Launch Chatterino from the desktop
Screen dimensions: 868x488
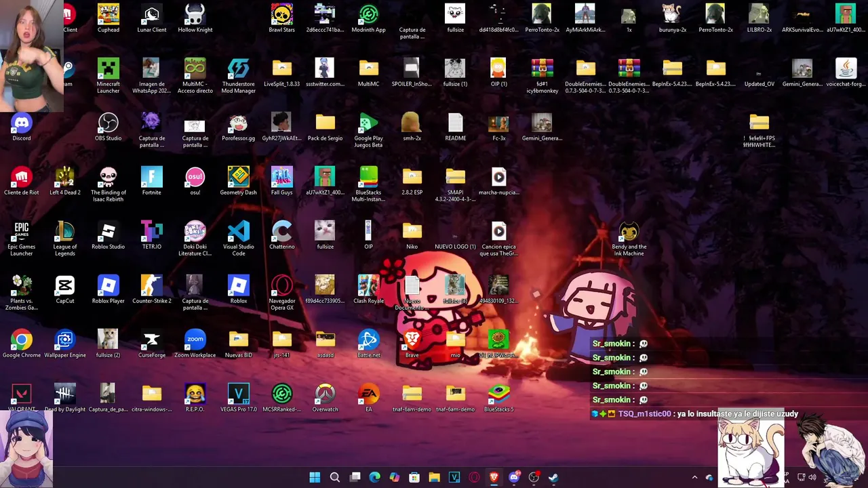click(x=282, y=235)
